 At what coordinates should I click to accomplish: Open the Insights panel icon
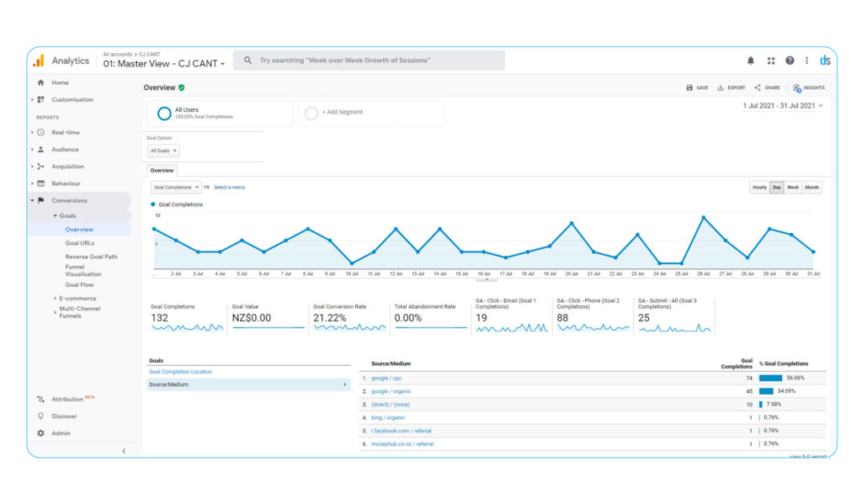click(797, 88)
